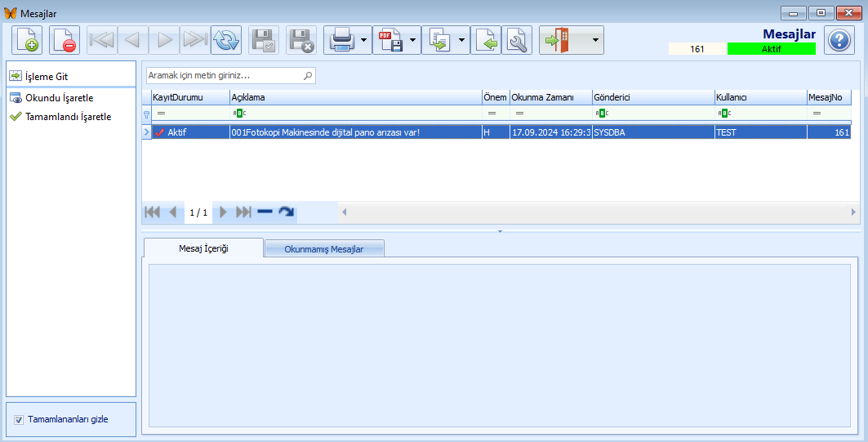Open the print dropdown arrow
The height and width of the screenshot is (442, 868).
coord(364,40)
